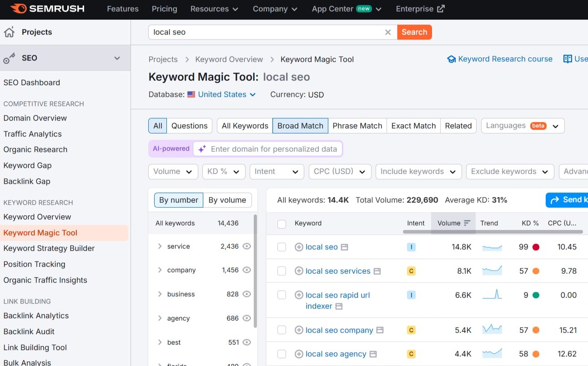Screen dimensions: 588x366
Task: Click the table horizontal scrollbar
Action: [493, 232]
